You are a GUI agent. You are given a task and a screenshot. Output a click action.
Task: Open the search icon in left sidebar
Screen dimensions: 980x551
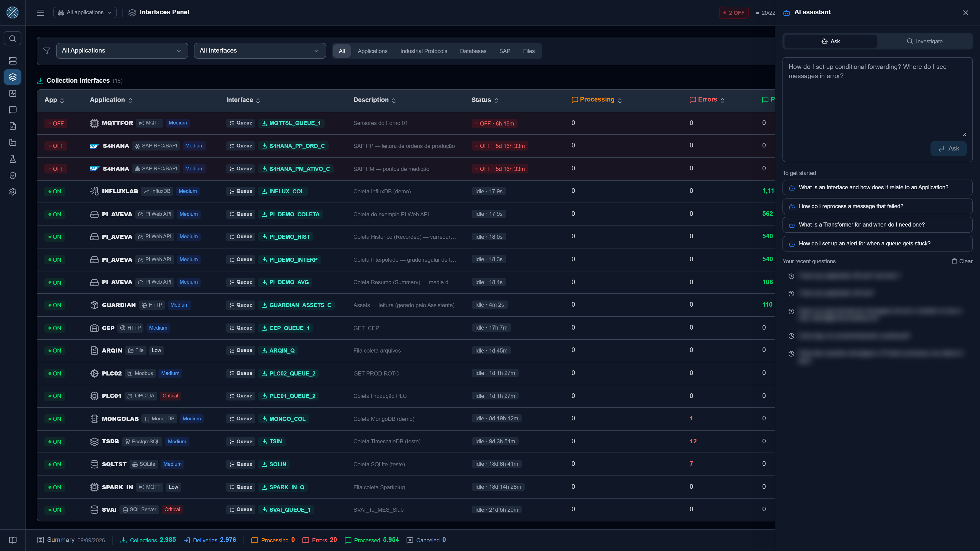tap(13, 39)
